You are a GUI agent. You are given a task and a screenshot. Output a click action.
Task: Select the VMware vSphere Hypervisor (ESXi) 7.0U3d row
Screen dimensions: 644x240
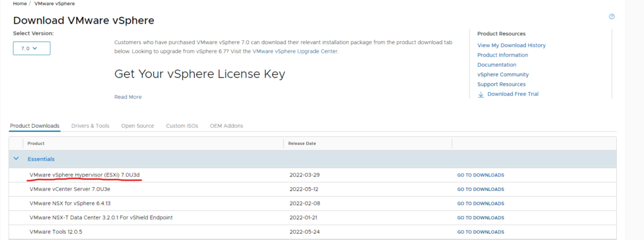point(313,175)
